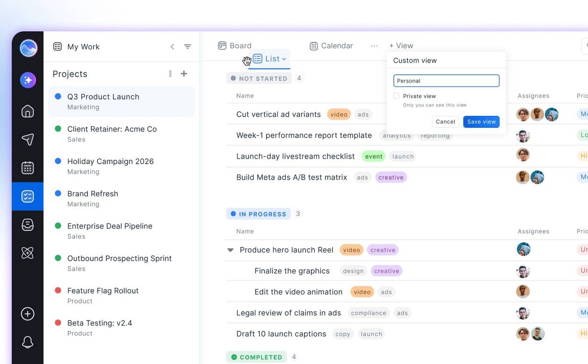Open the inbox message icon in sidebar
Image resolution: width=588 pixels, height=364 pixels.
point(28,225)
